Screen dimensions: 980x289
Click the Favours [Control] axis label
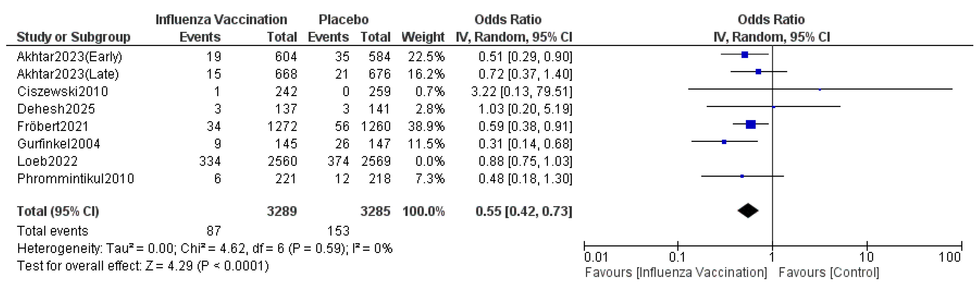(829, 273)
